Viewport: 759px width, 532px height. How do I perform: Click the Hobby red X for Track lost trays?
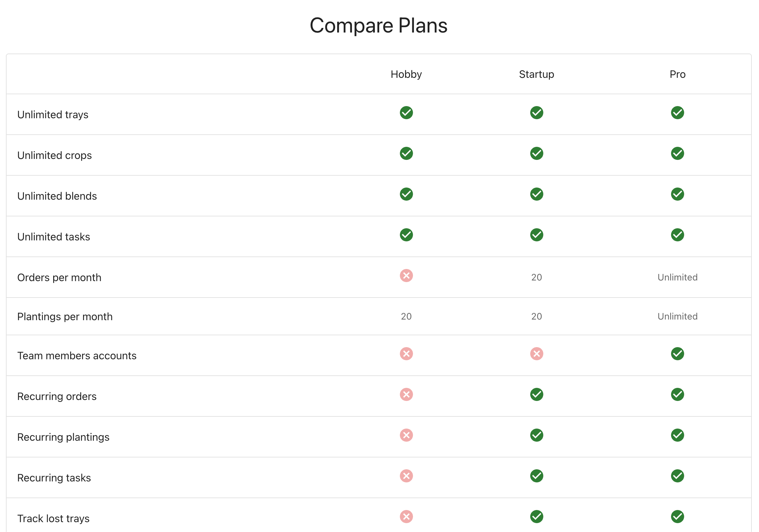tap(406, 517)
